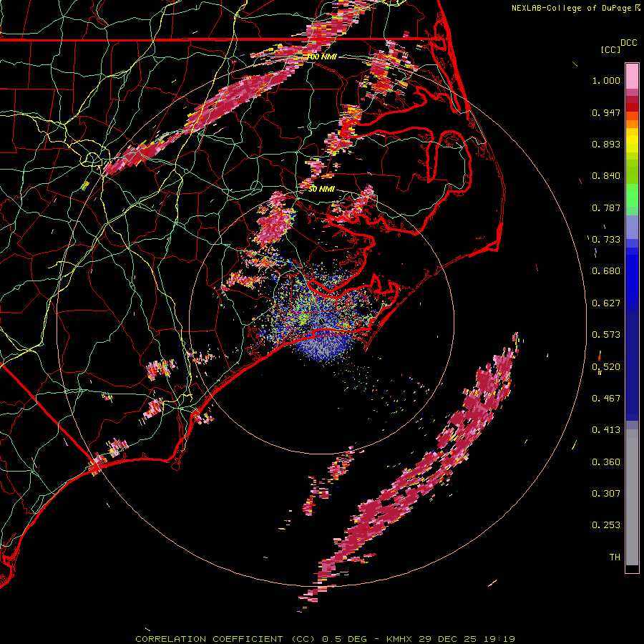
Task: Select the 0.360 scale value
Action: 606,462
